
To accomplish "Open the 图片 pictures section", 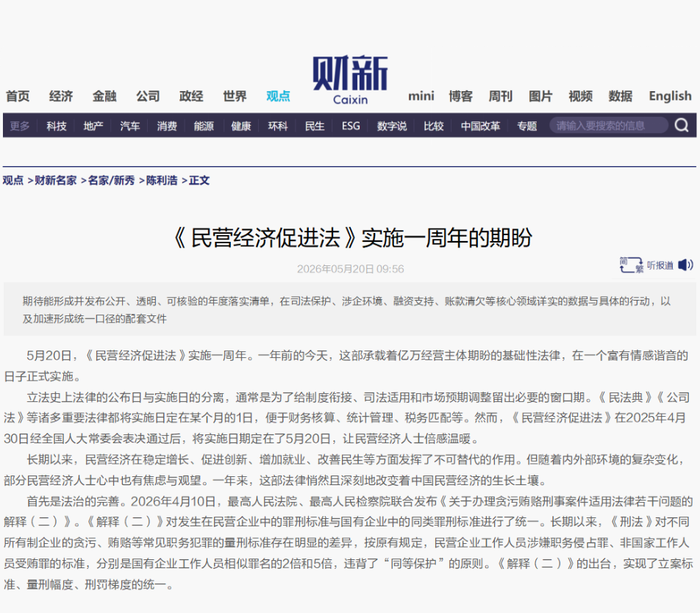I will point(540,96).
